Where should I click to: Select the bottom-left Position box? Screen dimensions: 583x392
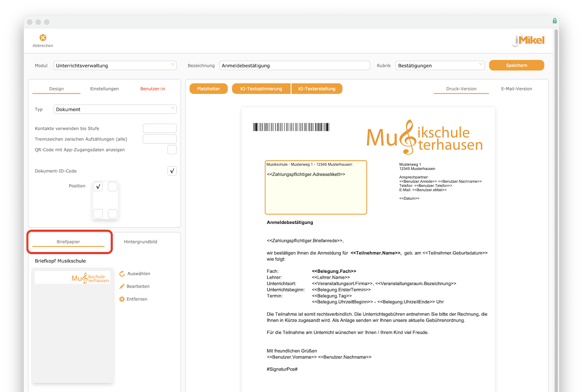tap(98, 214)
